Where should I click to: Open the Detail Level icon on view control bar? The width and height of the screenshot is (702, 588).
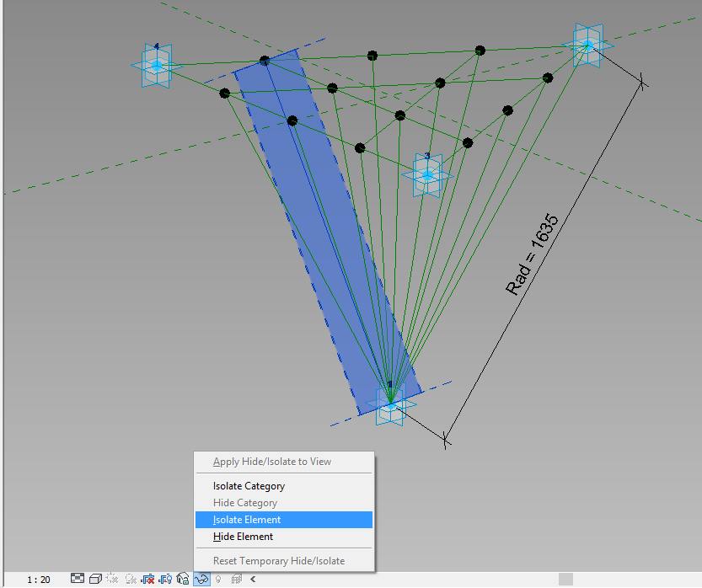(78, 579)
